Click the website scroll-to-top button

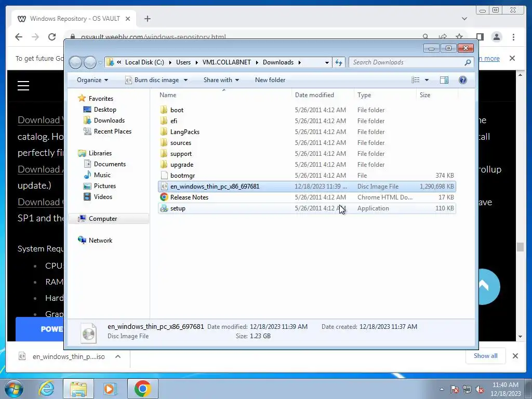(x=489, y=287)
